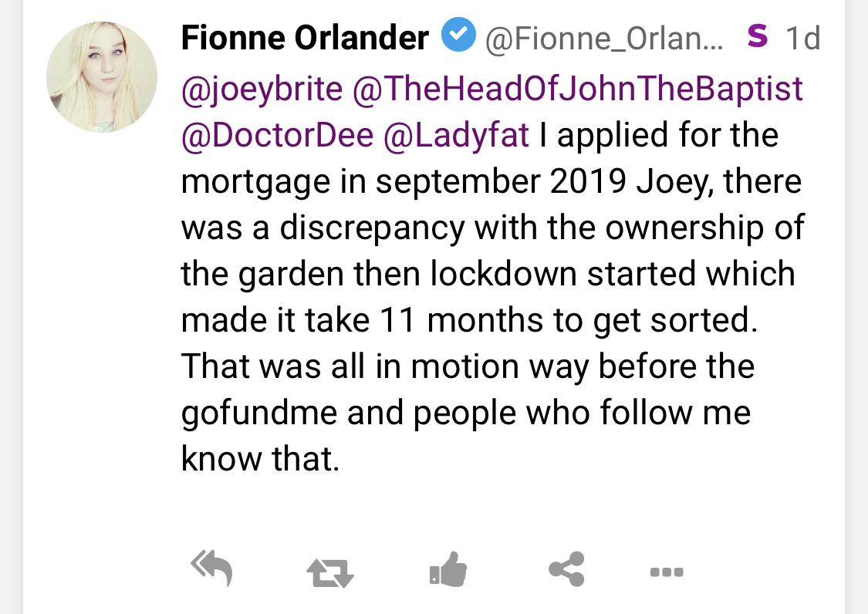Click "september 2019" in the post text
The image size is (868, 614).
click(502, 182)
